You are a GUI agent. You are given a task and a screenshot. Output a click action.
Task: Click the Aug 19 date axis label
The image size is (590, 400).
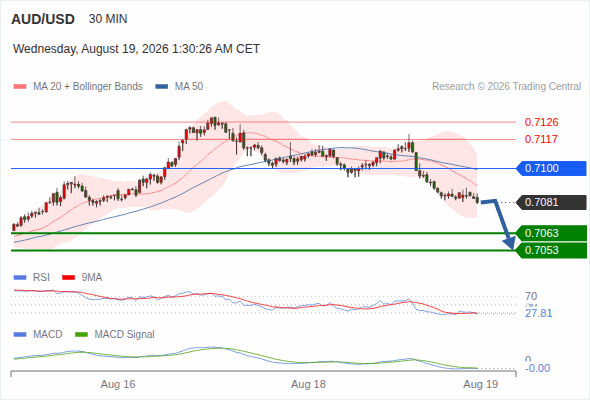tap(481, 384)
